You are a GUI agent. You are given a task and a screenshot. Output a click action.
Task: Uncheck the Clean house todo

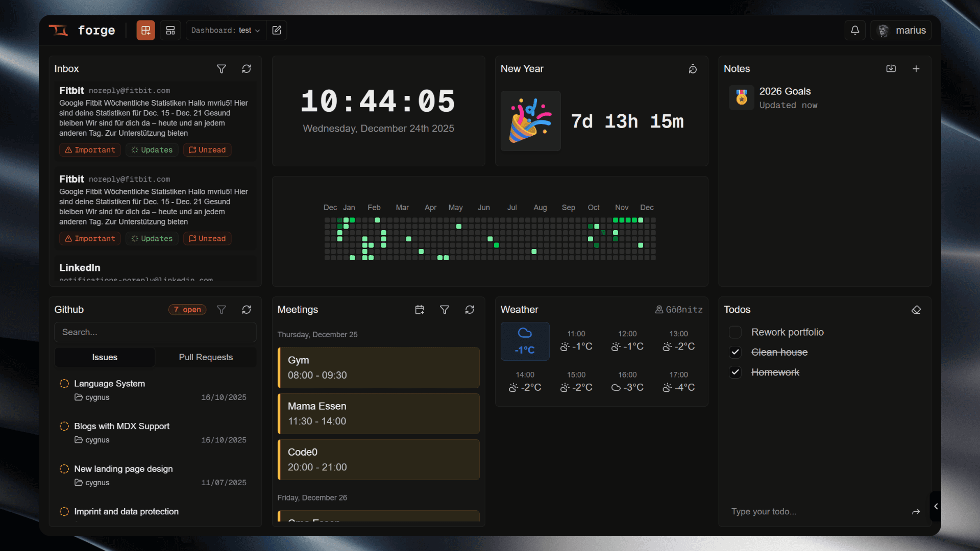pos(735,352)
